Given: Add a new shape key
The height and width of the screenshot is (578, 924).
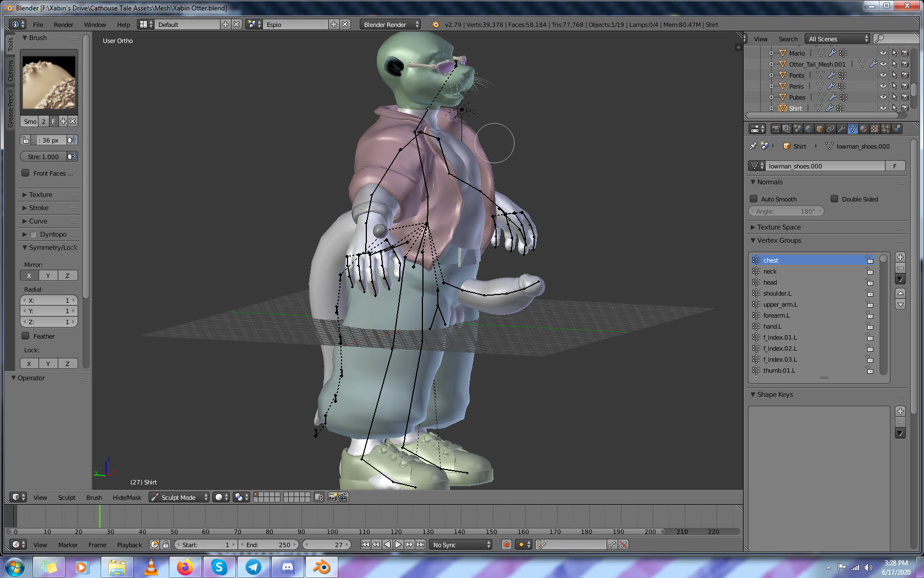Looking at the screenshot, I should point(900,411).
